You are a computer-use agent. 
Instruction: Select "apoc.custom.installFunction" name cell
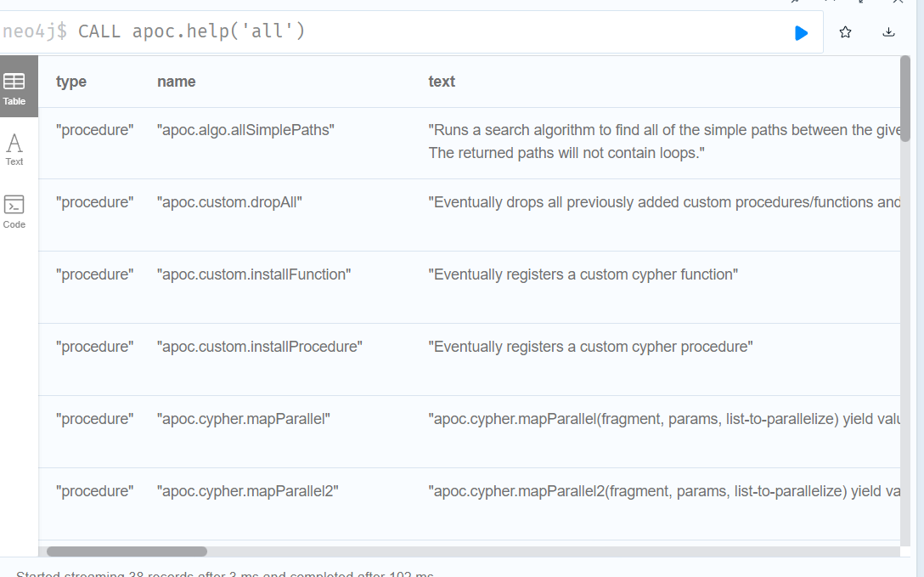click(254, 274)
